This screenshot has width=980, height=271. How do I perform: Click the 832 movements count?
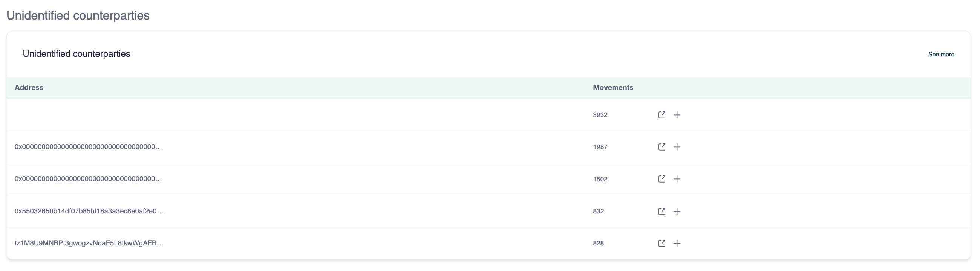pos(599,211)
